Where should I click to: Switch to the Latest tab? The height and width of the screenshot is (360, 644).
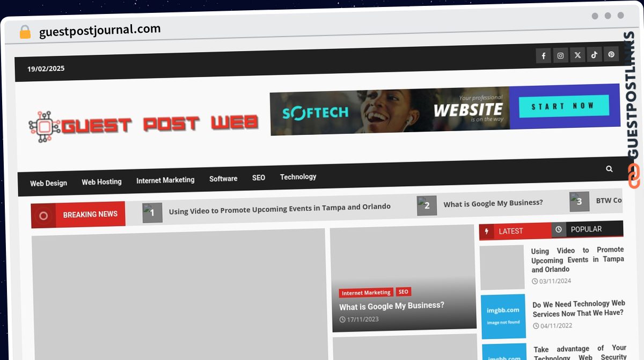pyautogui.click(x=515, y=231)
